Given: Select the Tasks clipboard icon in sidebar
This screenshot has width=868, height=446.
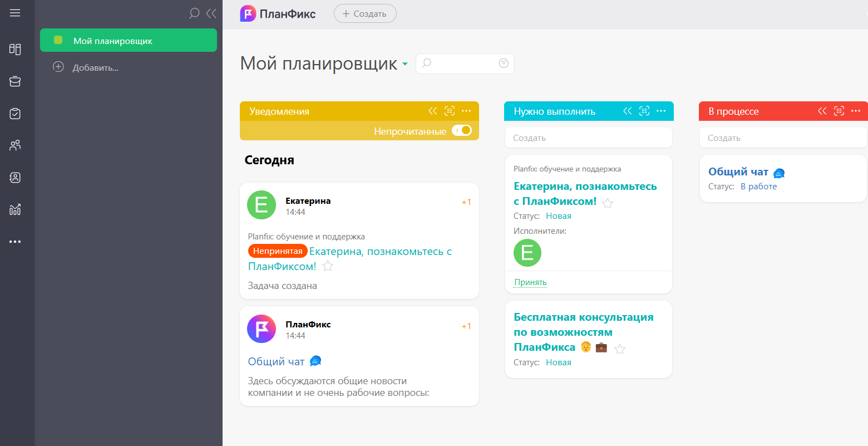Looking at the screenshot, I should click(15, 113).
